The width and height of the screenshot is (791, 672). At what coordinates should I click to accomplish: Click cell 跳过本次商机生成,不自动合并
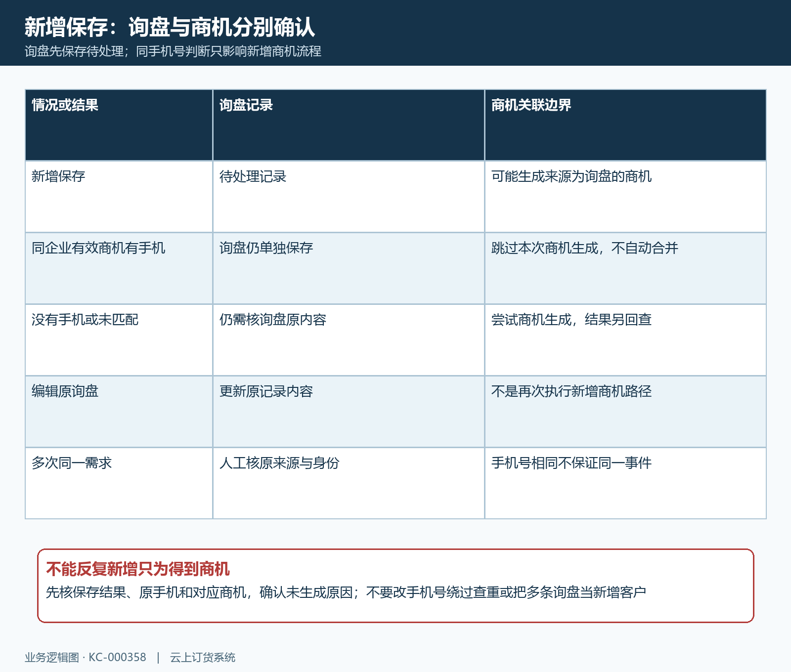pos(625,268)
